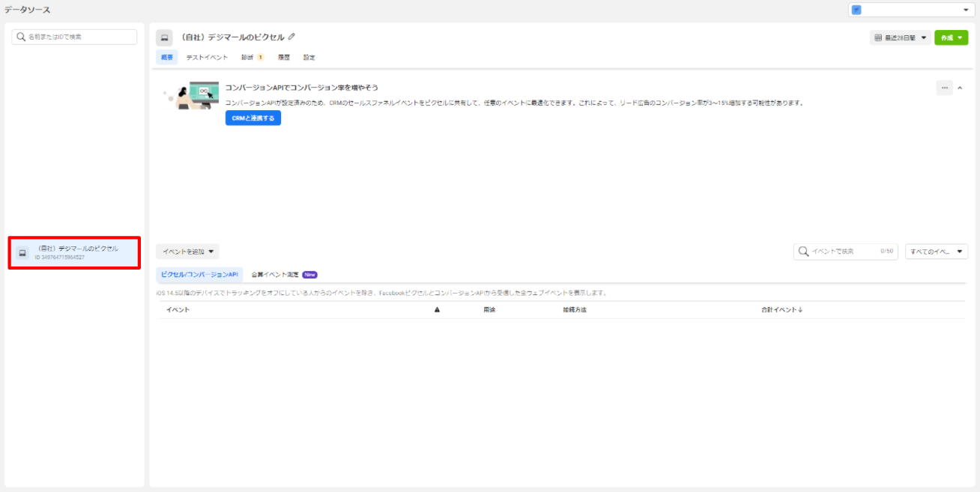Open the 最近28日間 date range dropdown

tap(900, 37)
